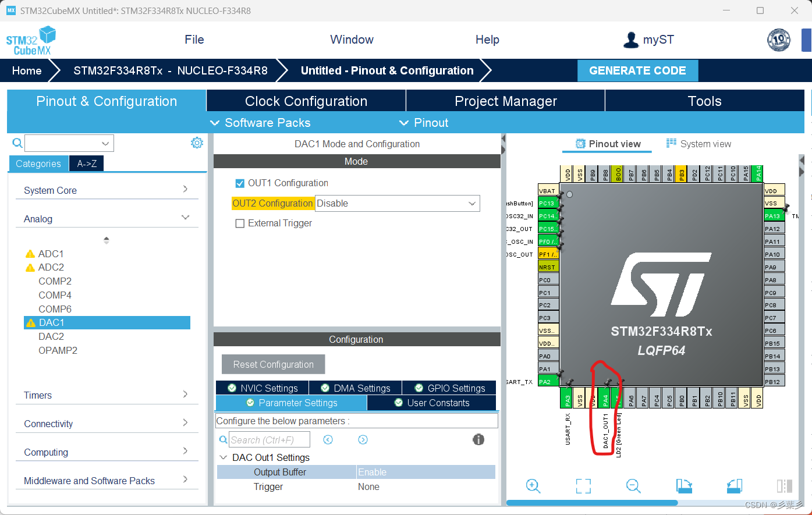Switch to A->Z sorting tab

(87, 164)
